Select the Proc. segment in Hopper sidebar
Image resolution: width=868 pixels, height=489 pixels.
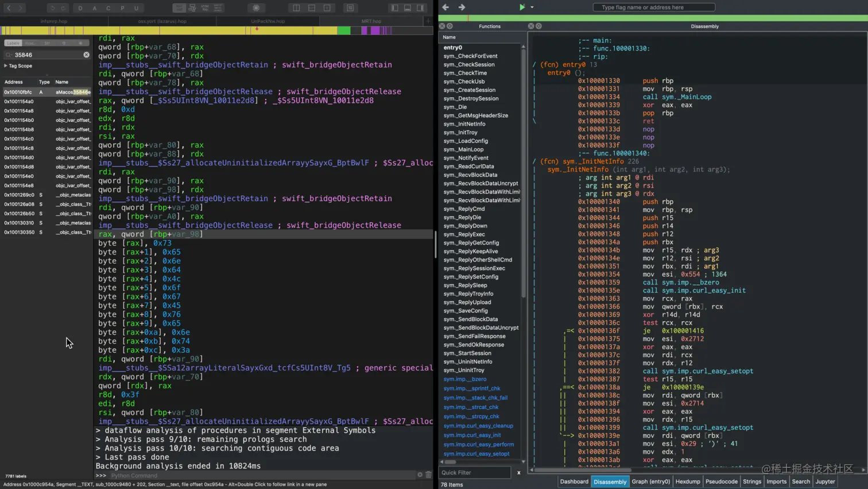point(30,43)
